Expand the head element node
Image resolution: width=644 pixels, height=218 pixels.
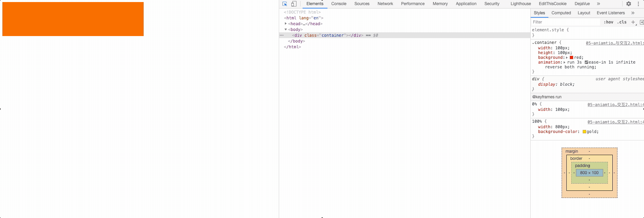pyautogui.click(x=286, y=23)
